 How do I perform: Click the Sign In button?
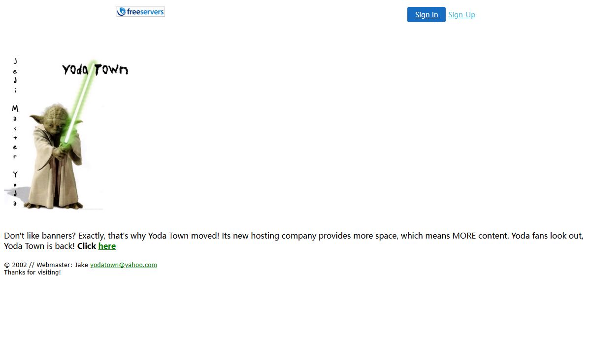coord(427,15)
